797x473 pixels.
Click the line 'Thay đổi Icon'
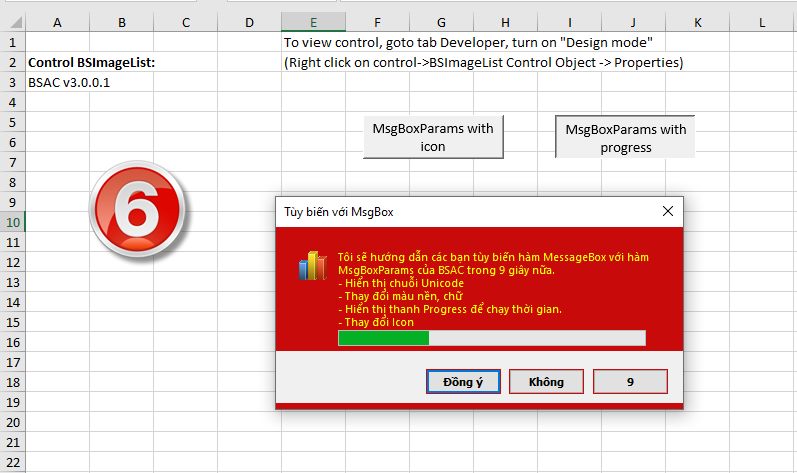click(x=376, y=322)
